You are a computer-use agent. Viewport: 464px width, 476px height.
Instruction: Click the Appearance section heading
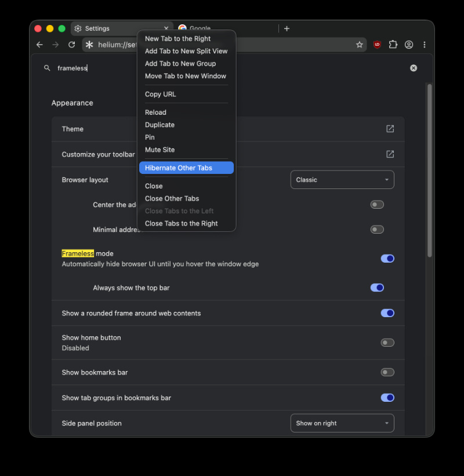pyautogui.click(x=72, y=103)
